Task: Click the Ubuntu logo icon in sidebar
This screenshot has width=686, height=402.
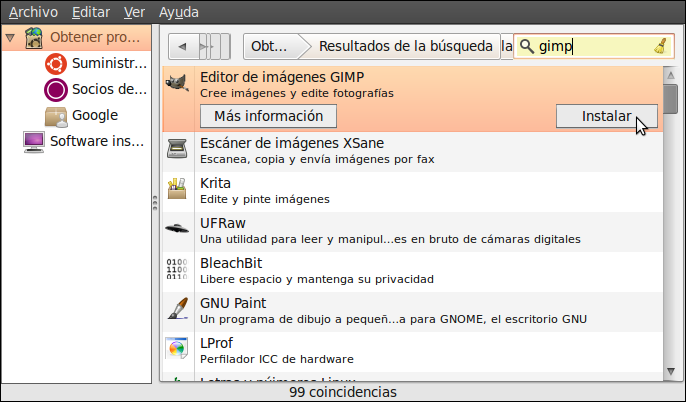Action: [x=57, y=64]
